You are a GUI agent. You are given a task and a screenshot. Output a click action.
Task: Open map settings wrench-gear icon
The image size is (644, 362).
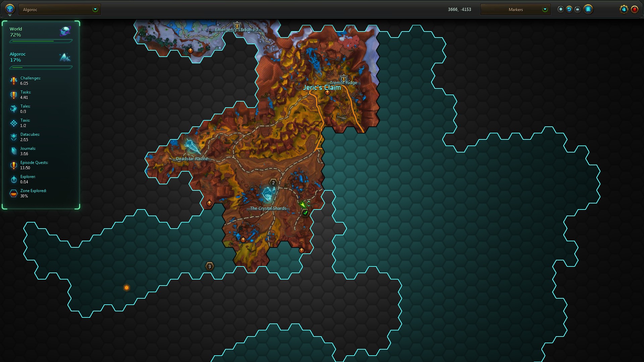624,9
